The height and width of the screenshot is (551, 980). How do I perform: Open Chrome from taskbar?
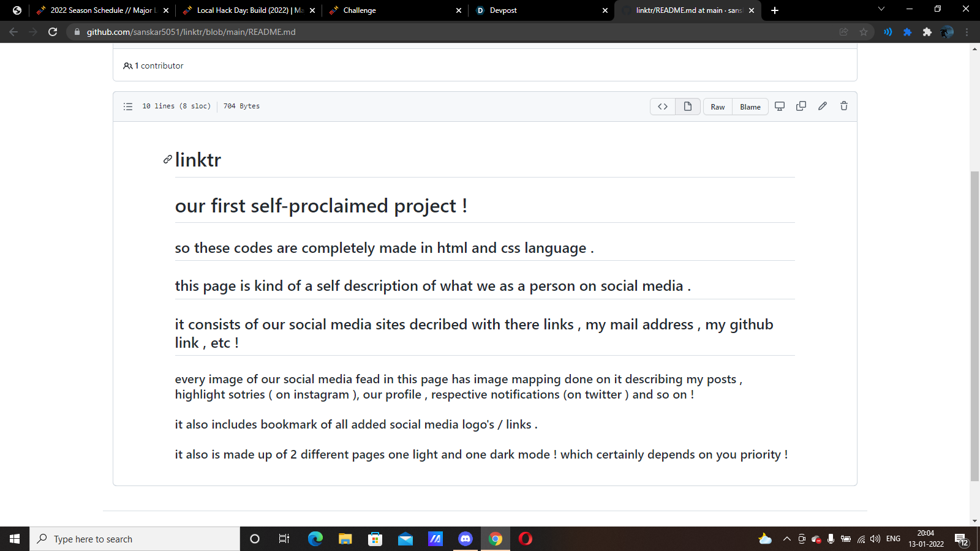coord(496,539)
